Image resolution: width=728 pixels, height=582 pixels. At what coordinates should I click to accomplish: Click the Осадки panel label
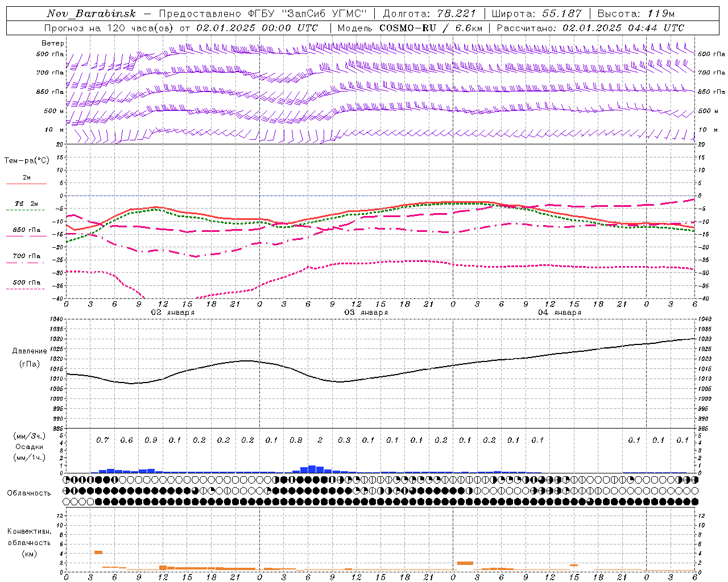30,447
